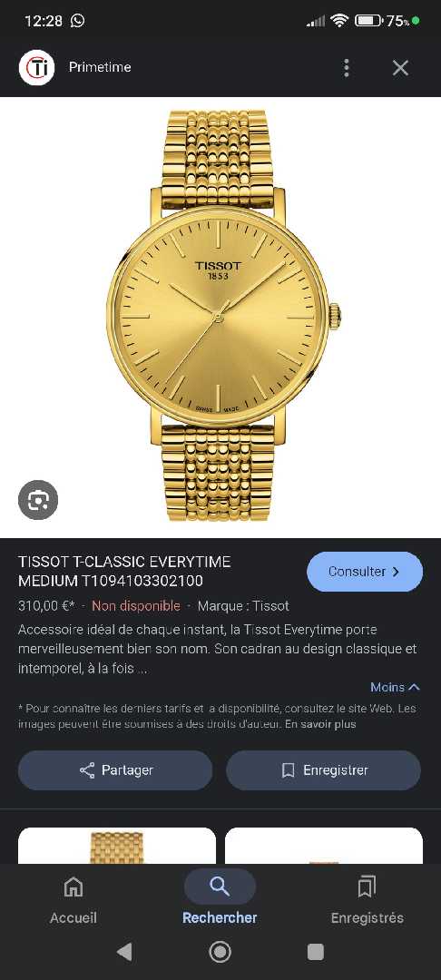Tap the share icon in Partager

click(87, 770)
